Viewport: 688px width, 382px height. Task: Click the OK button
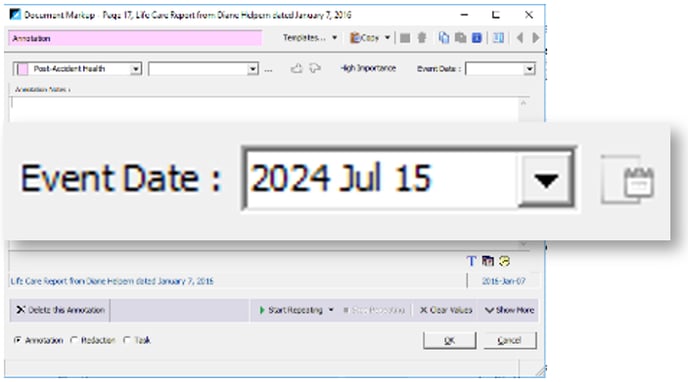tap(449, 340)
